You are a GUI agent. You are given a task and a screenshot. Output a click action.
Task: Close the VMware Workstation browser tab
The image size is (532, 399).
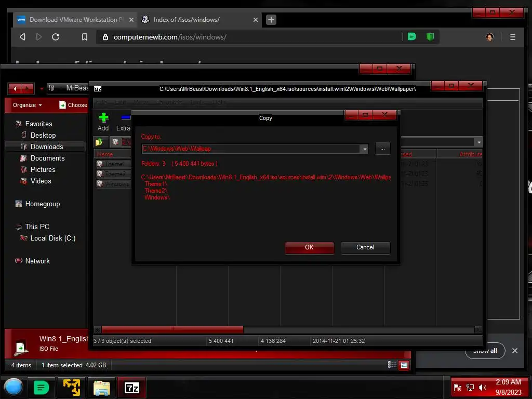(x=131, y=20)
